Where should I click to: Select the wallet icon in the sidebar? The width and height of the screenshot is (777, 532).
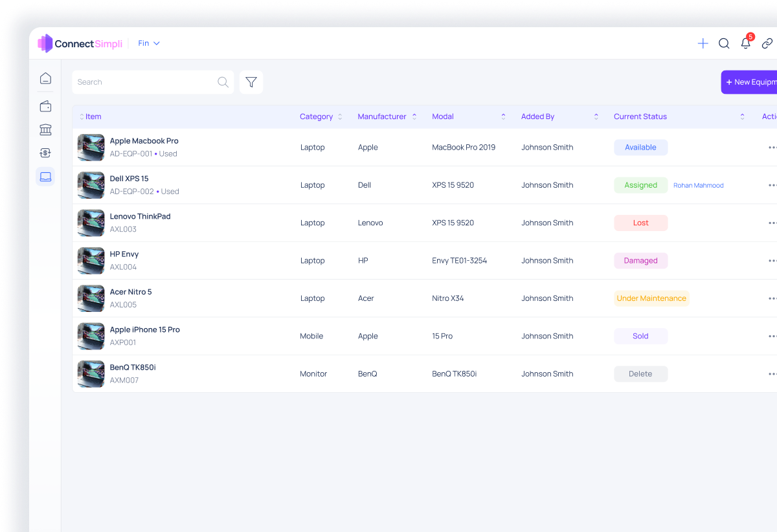(x=45, y=105)
